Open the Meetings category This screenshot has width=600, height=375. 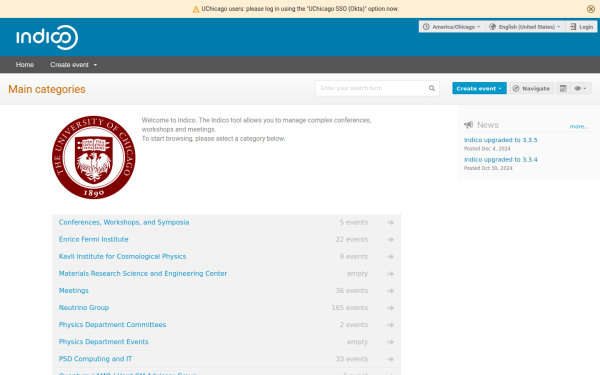[x=73, y=290]
